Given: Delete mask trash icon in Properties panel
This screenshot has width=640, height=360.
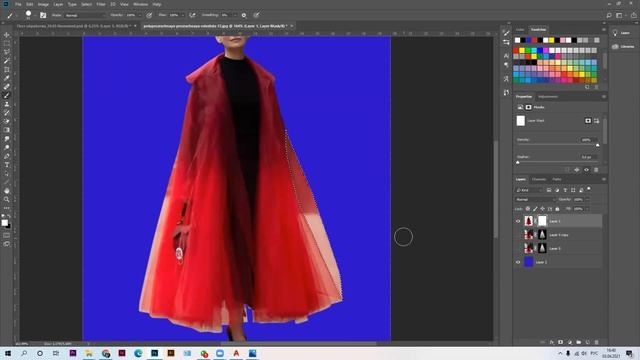Looking at the screenshot, I should click(x=596, y=170).
